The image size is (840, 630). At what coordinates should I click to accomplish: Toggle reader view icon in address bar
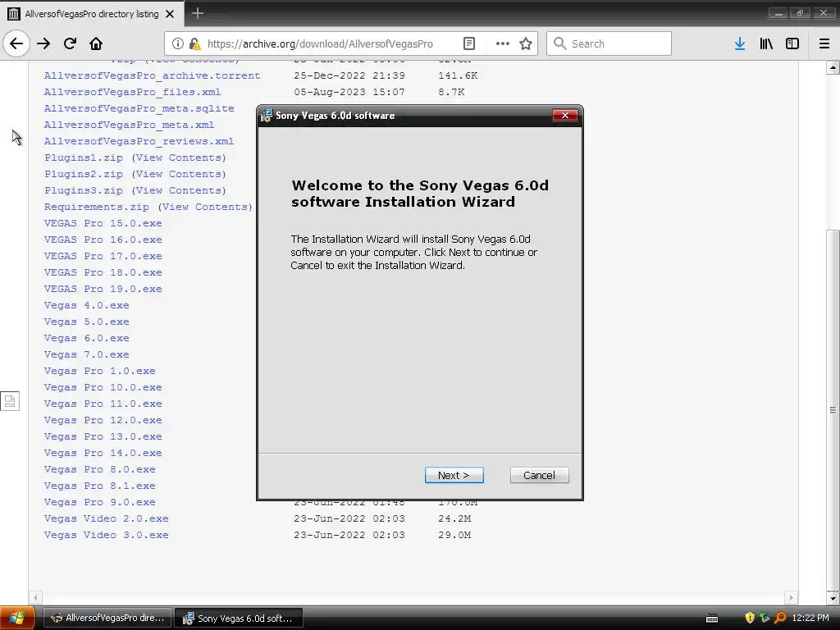pos(468,43)
